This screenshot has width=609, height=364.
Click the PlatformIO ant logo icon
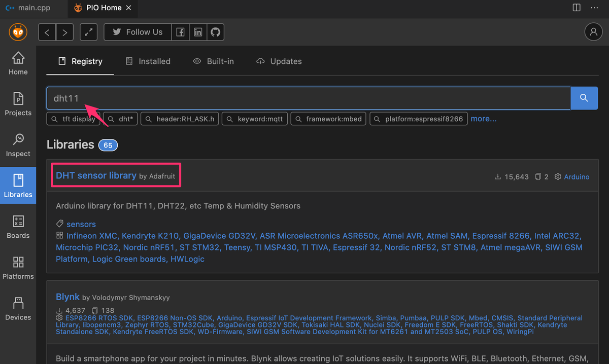(18, 32)
